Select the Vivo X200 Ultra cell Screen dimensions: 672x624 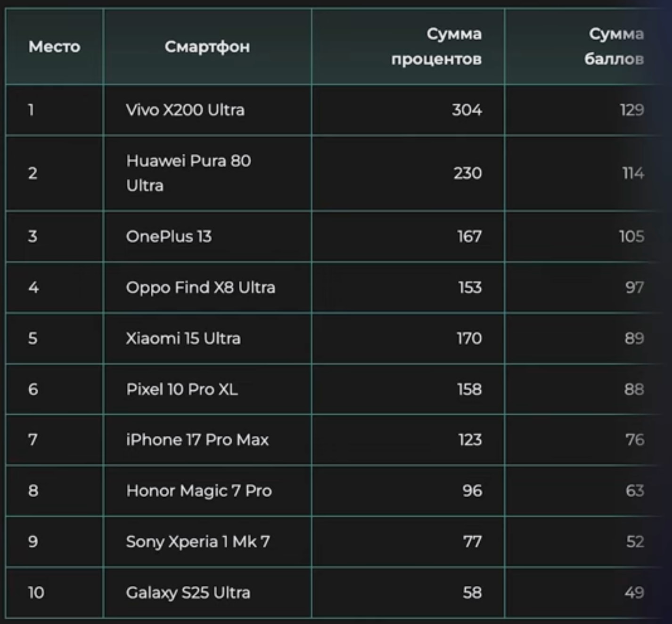tap(185, 110)
